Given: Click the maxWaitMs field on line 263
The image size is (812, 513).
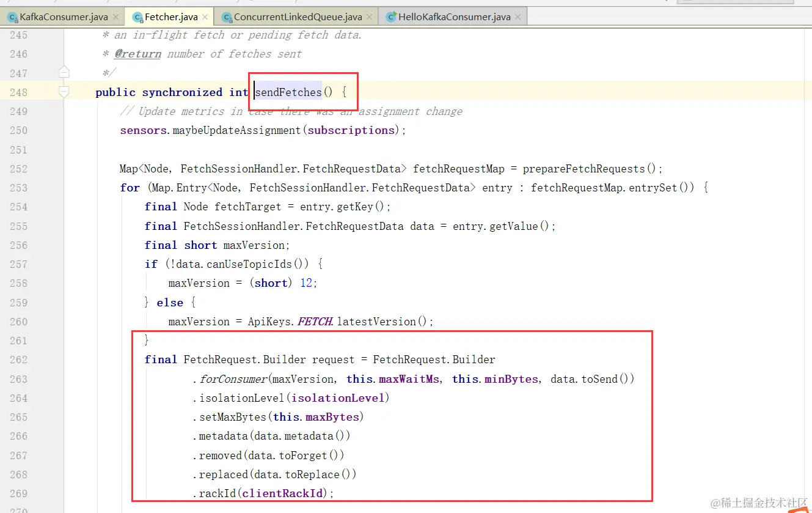Looking at the screenshot, I should (x=409, y=379).
